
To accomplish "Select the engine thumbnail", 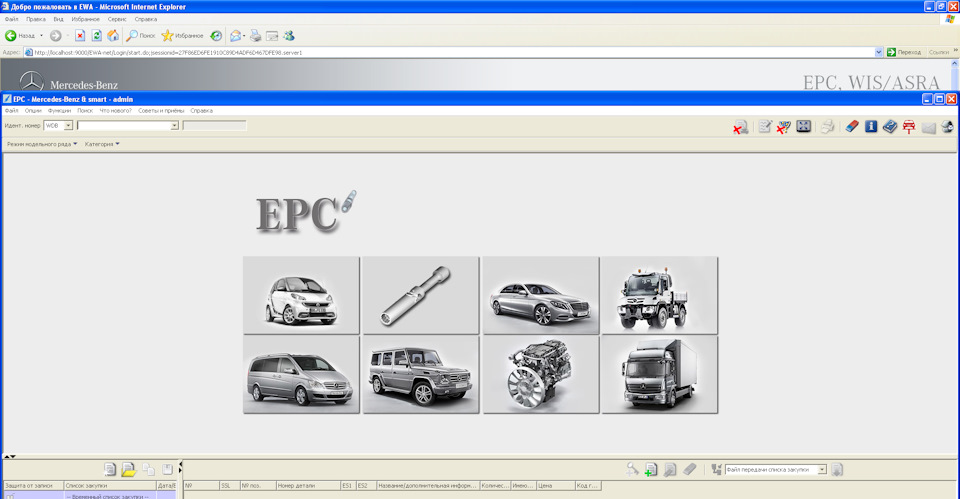I will pos(541,375).
